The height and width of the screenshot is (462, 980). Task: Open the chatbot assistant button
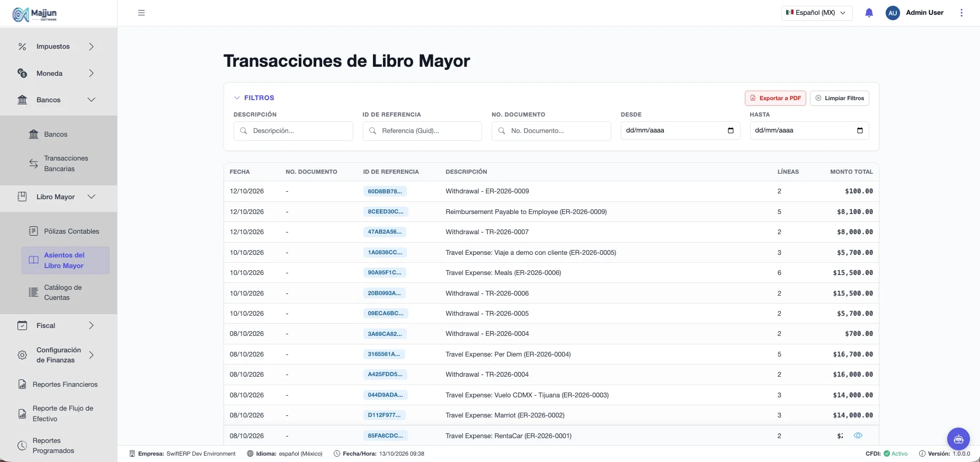point(958,439)
